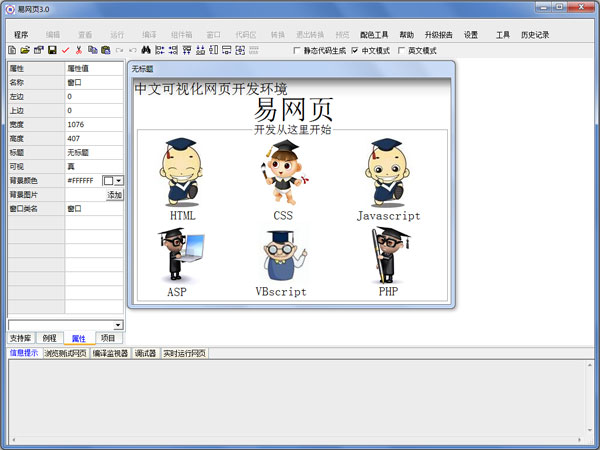Click the PHP graduate with pen icon
This screenshot has width=600, height=450.
[x=390, y=256]
